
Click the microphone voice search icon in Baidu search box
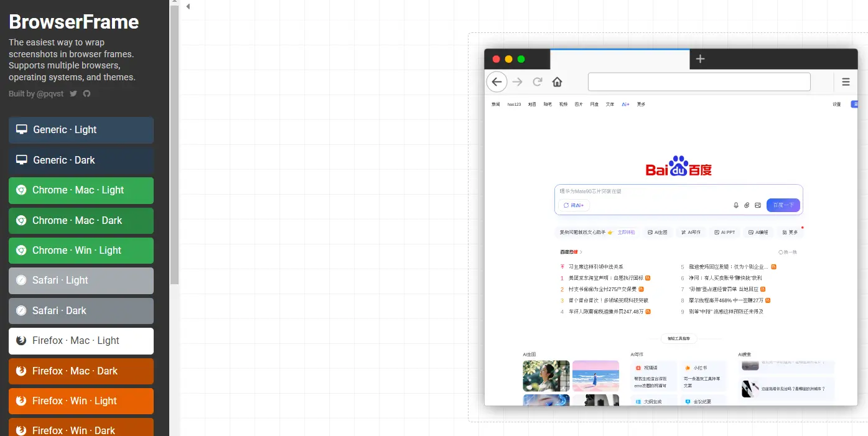[x=736, y=205]
